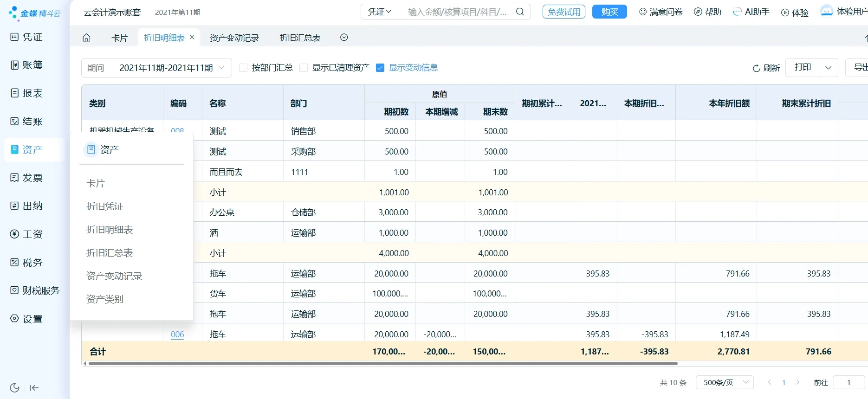Screen dimensions: 868x399
Task: Open asset code 006 link
Action: 177,335
